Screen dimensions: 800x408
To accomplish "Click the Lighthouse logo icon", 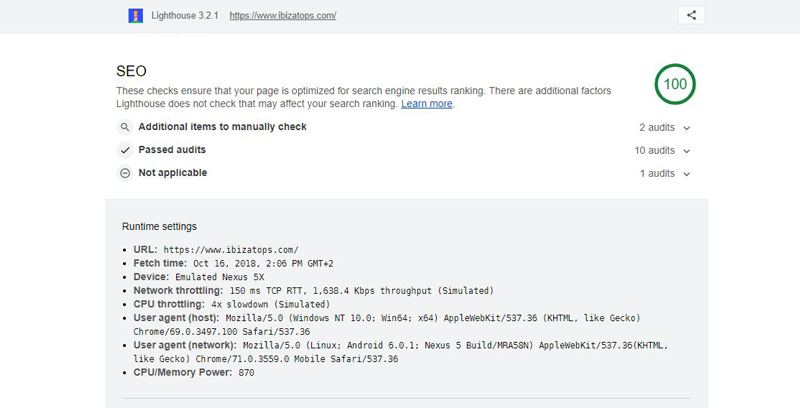I will tap(136, 16).
